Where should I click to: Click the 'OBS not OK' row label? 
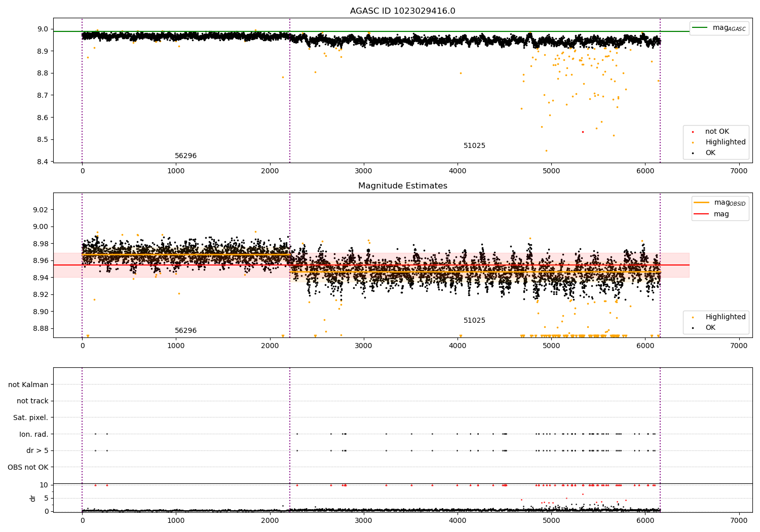(x=28, y=467)
